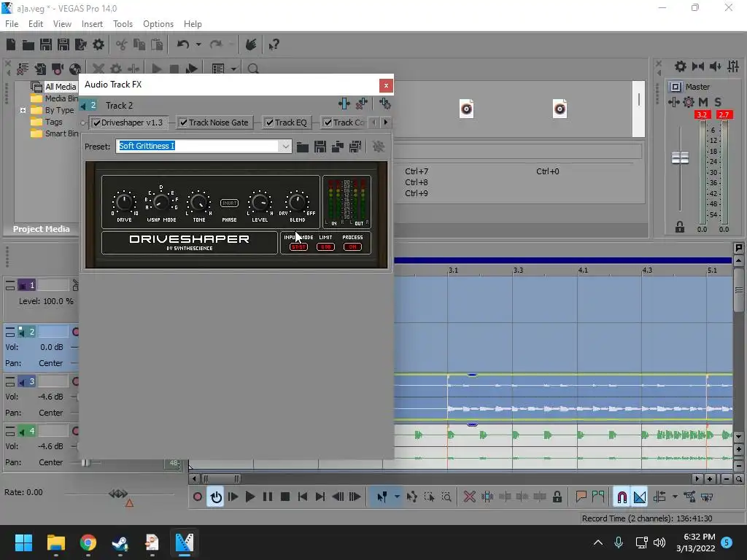Select the Normal Edit tool
Image resolution: width=747 pixels, height=560 pixels.
(x=382, y=497)
